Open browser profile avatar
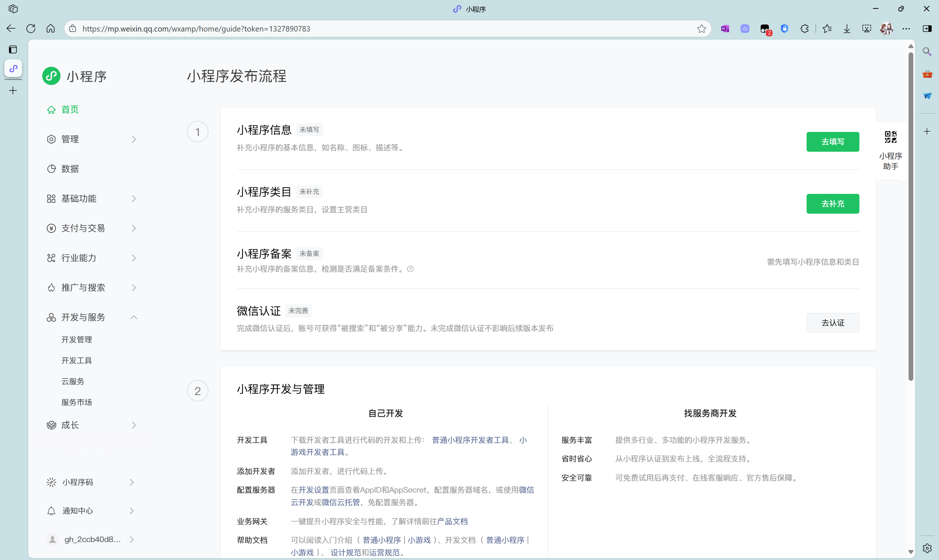The height and width of the screenshot is (560, 939). click(887, 29)
